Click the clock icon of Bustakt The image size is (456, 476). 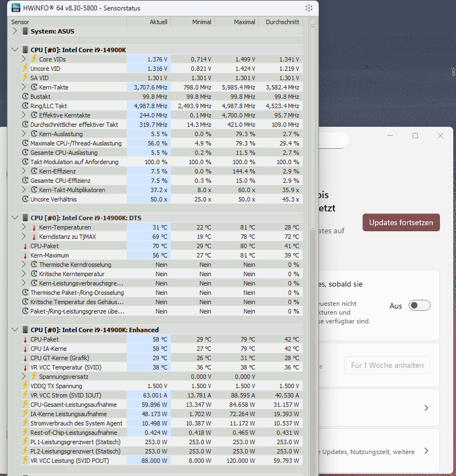pyautogui.click(x=26, y=96)
